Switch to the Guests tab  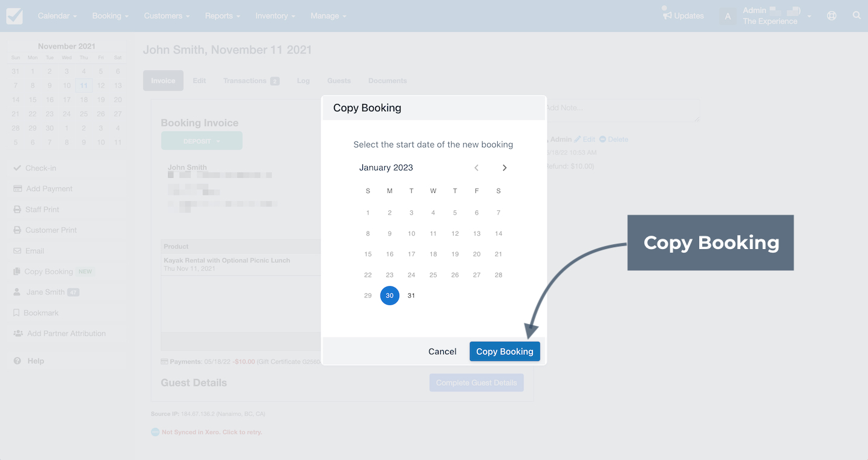point(339,80)
